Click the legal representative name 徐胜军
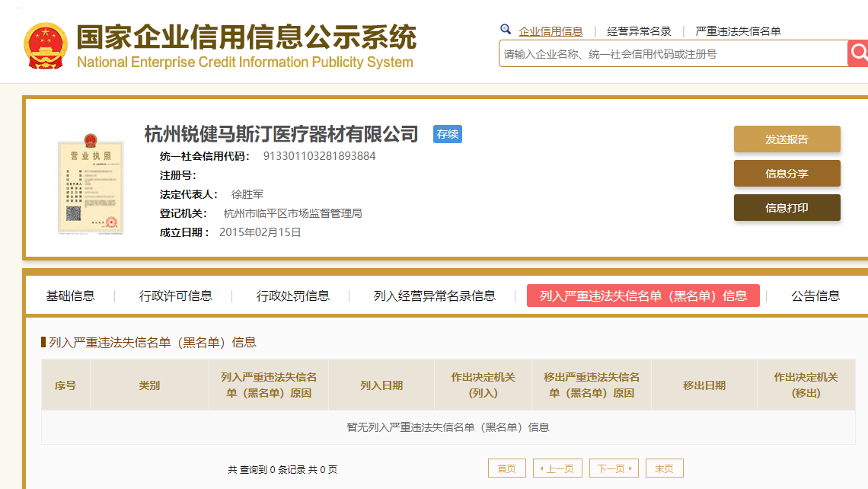The width and height of the screenshot is (868, 489). 247,194
